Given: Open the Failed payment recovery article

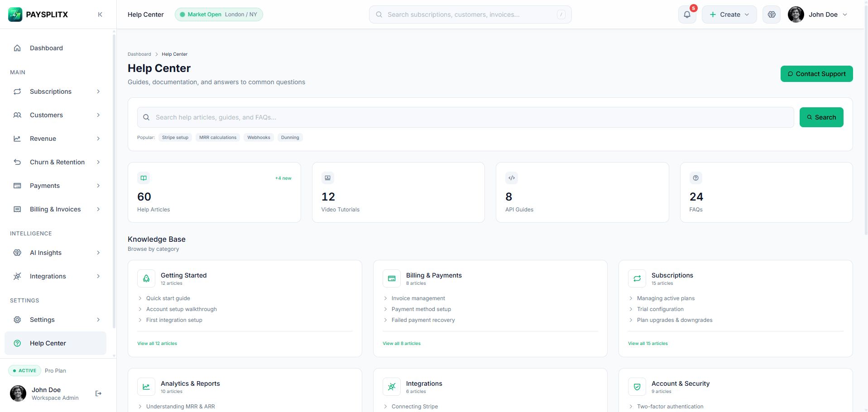Looking at the screenshot, I should click(x=423, y=320).
